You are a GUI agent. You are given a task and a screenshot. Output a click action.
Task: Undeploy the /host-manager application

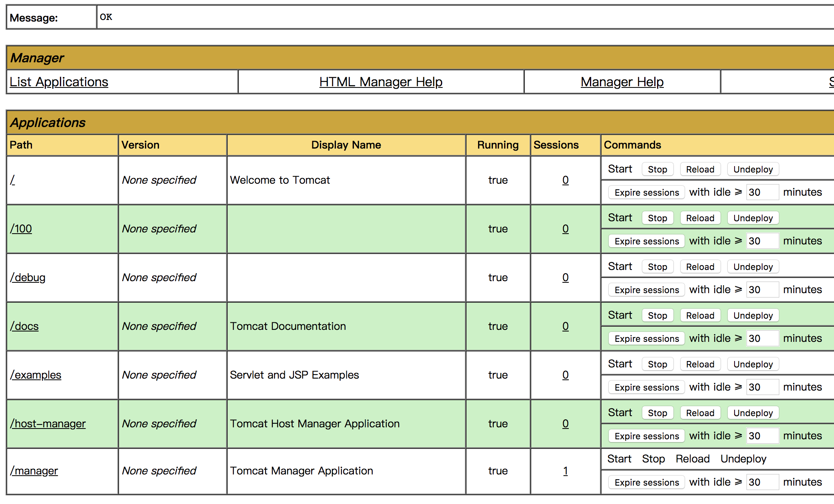pos(753,413)
